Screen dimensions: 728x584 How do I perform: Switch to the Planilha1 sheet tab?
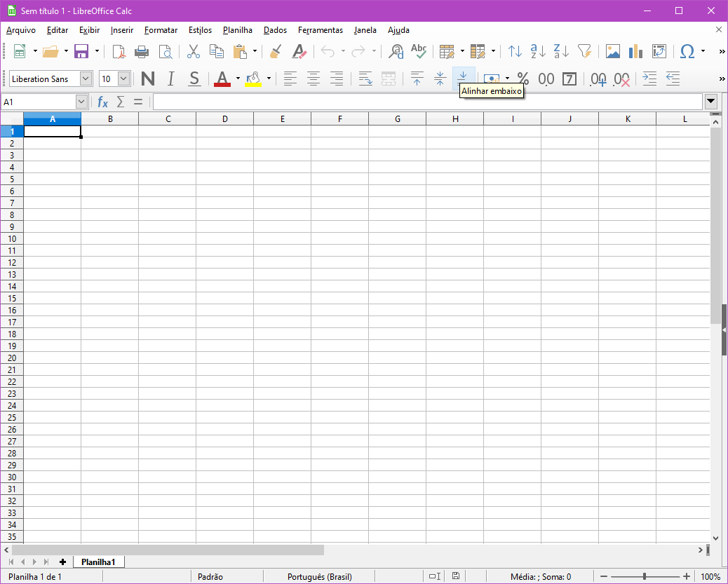(98, 562)
